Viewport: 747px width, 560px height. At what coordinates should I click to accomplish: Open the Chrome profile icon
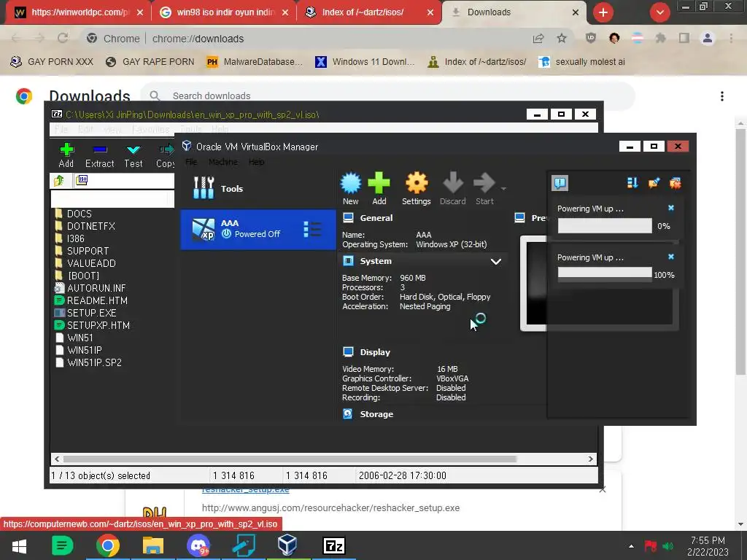[708, 38]
